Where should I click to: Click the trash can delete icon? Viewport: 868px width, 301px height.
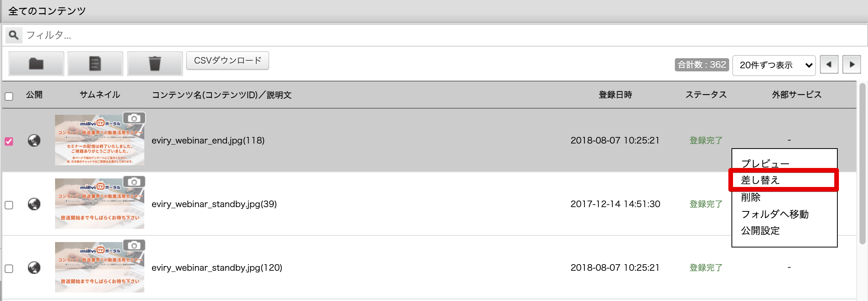point(155,63)
